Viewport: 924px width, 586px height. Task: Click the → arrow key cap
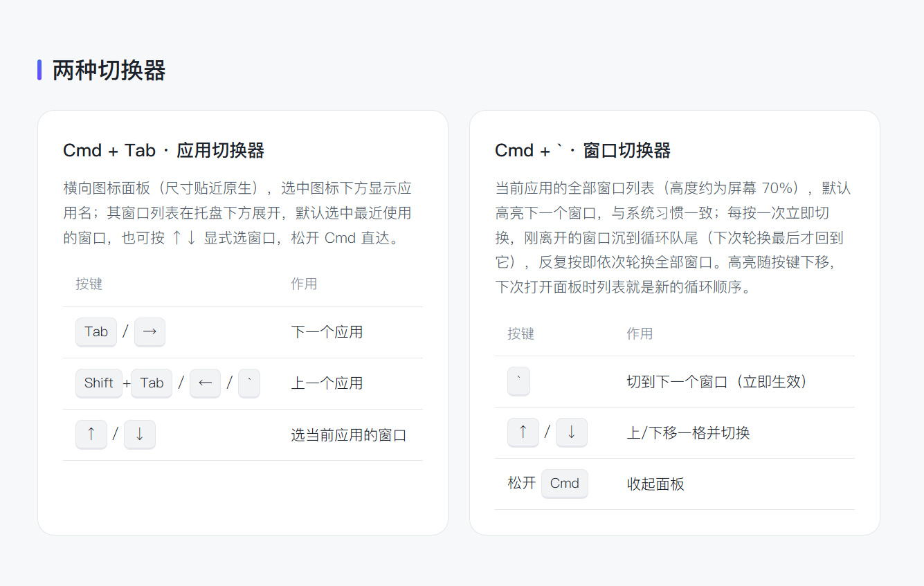[x=150, y=332]
